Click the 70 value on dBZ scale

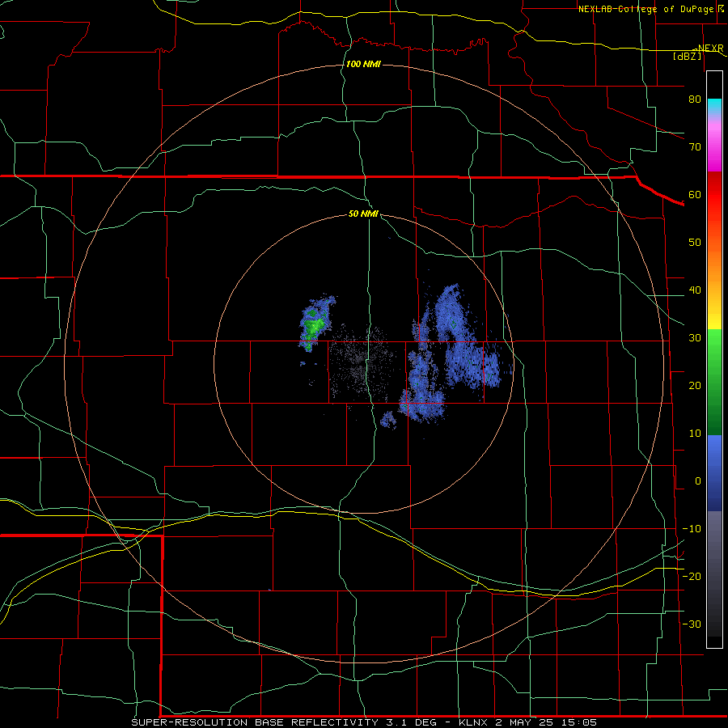click(695, 146)
